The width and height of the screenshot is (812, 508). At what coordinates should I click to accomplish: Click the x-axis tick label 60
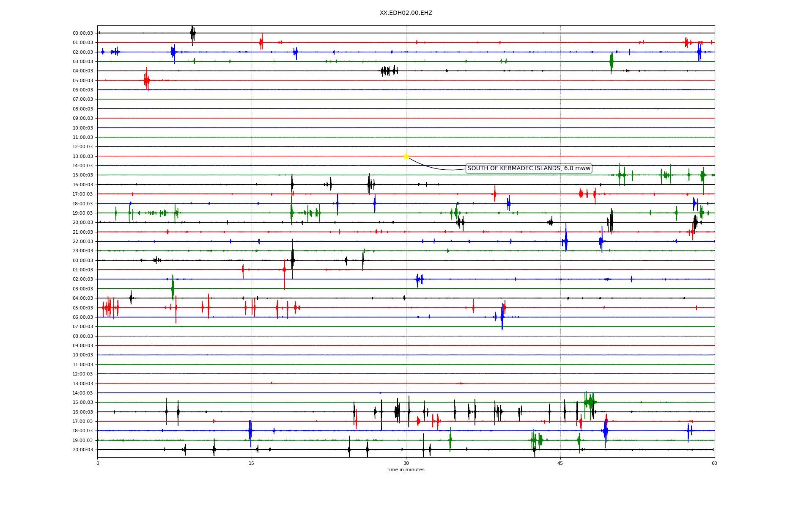click(x=714, y=463)
